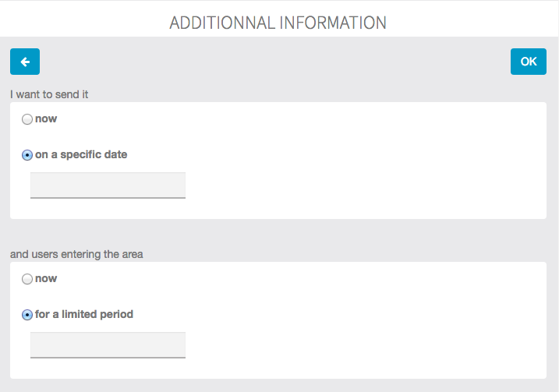The width and height of the screenshot is (559, 392).
Task: Click the back arrow button
Action: (x=25, y=62)
